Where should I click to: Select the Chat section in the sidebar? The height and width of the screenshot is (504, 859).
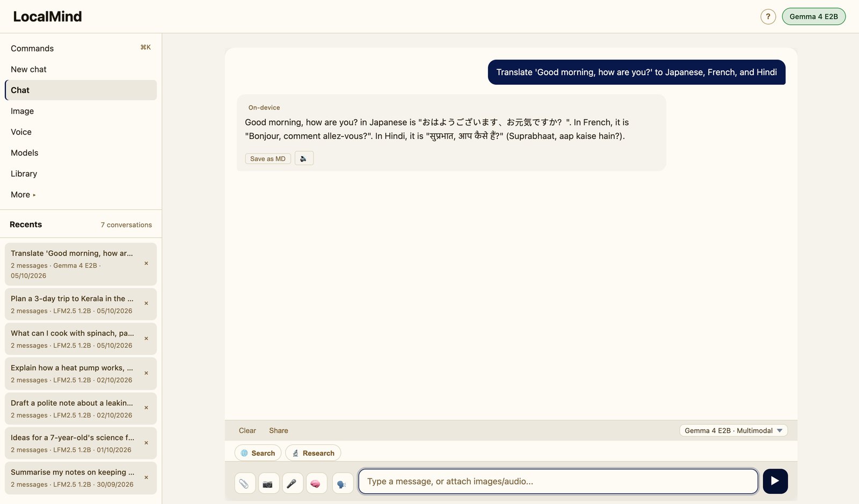[81, 90]
